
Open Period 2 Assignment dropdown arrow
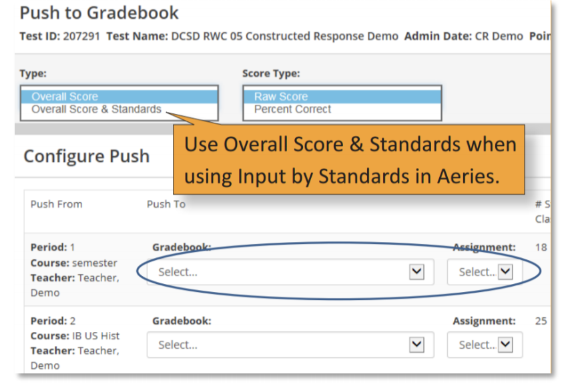(505, 345)
